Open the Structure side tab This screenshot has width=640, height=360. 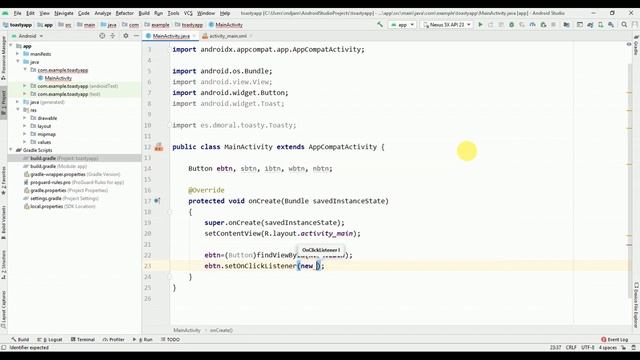pos(4,264)
